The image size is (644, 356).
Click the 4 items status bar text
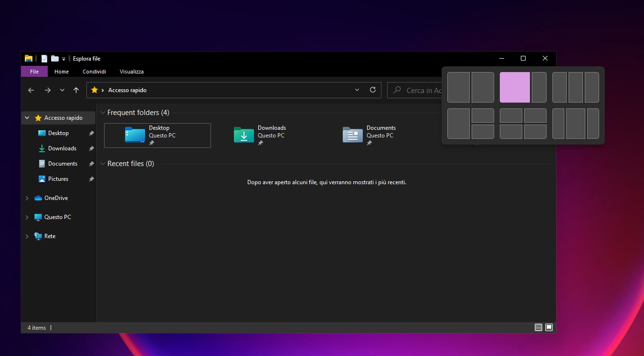[37, 328]
